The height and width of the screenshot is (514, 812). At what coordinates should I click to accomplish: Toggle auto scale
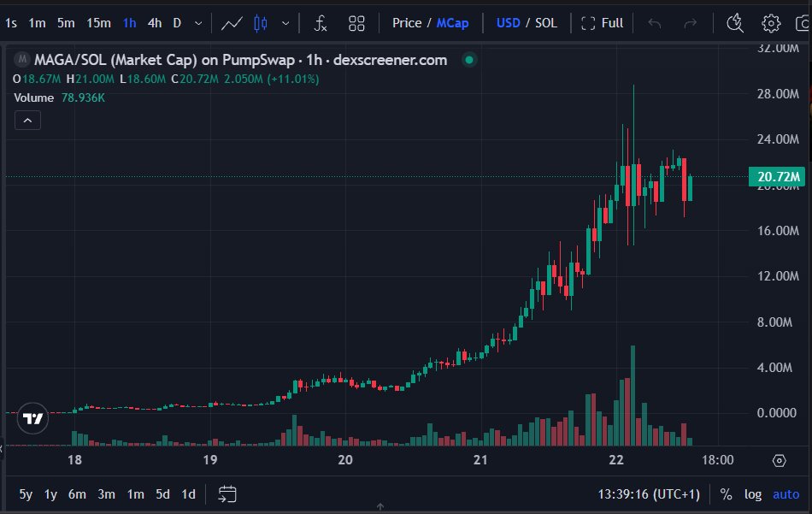pyautogui.click(x=786, y=494)
